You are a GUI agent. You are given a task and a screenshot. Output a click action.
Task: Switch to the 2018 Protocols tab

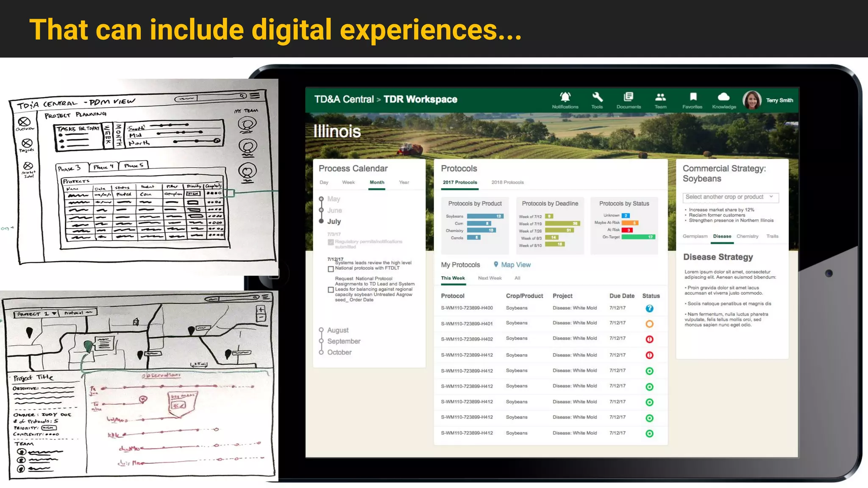point(507,183)
